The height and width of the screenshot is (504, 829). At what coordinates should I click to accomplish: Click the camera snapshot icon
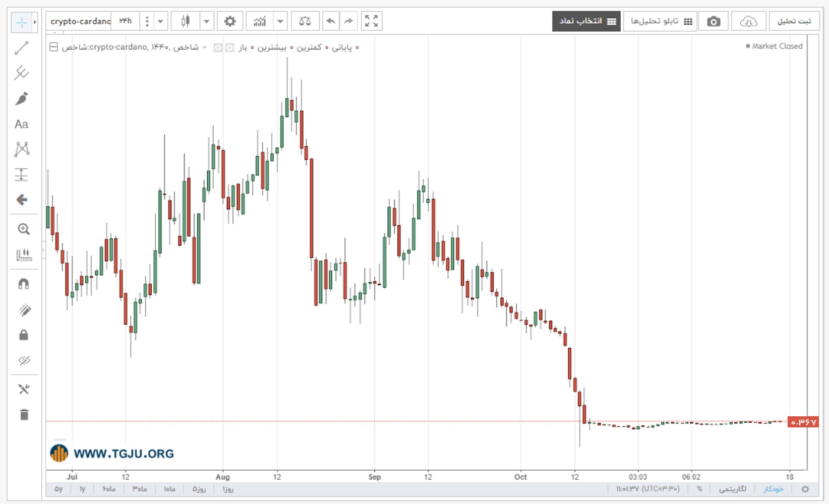point(714,21)
